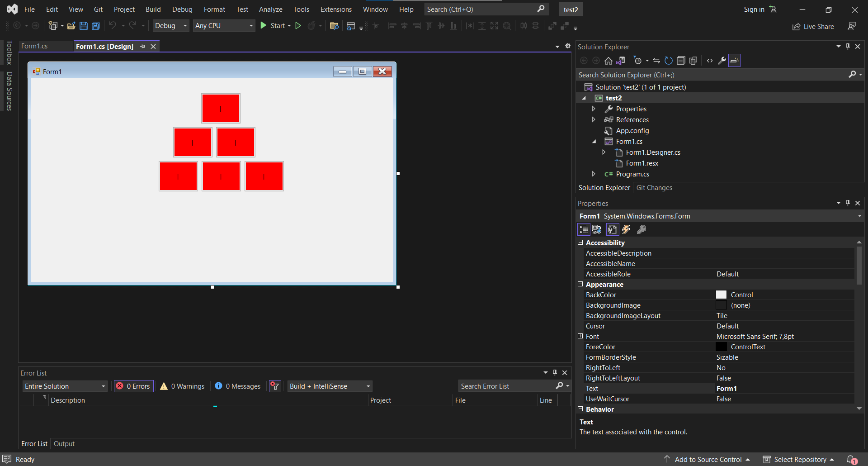Click the Live Share button
868x466 pixels.
[813, 27]
